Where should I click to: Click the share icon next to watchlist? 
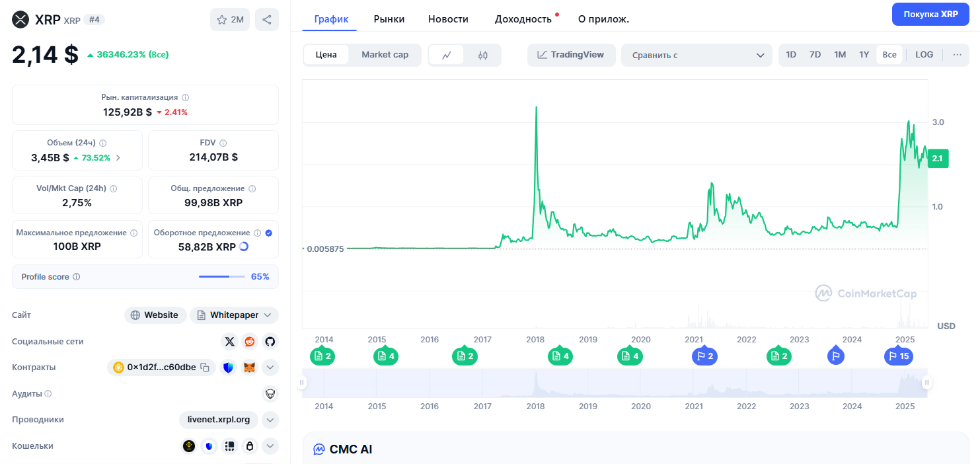266,20
